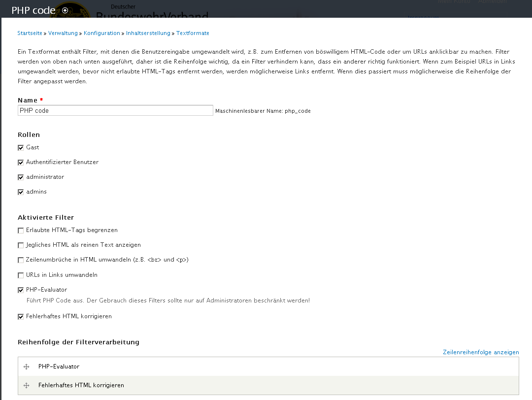The height and width of the screenshot is (400, 532).
Task: Toggle Authentifizierter Benutzer role checkbox
Action: [x=21, y=162]
